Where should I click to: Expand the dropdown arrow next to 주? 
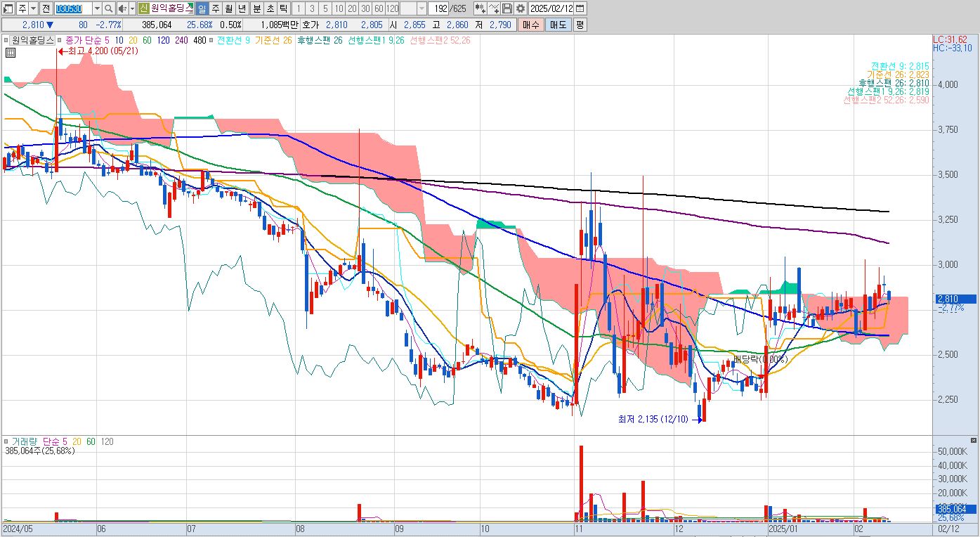click(33, 8)
